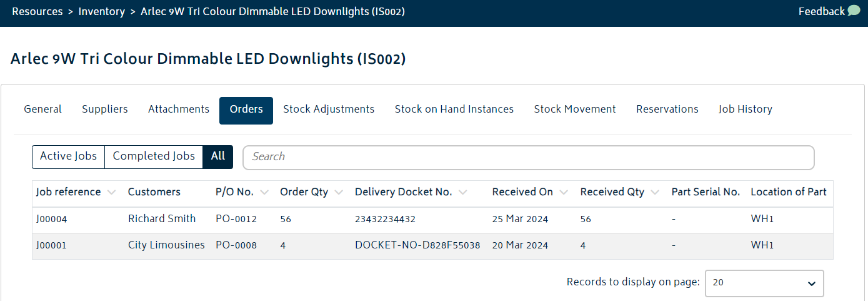Filter by Completed Jobs

click(x=154, y=156)
